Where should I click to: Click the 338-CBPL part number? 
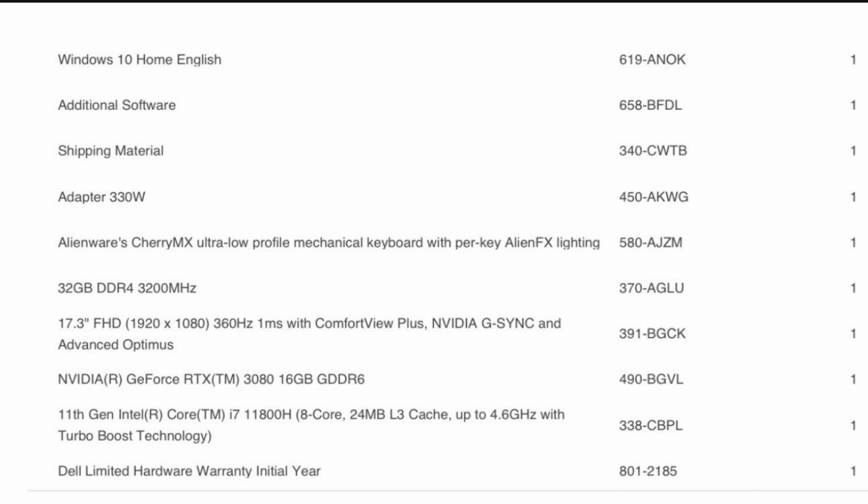[650, 426]
